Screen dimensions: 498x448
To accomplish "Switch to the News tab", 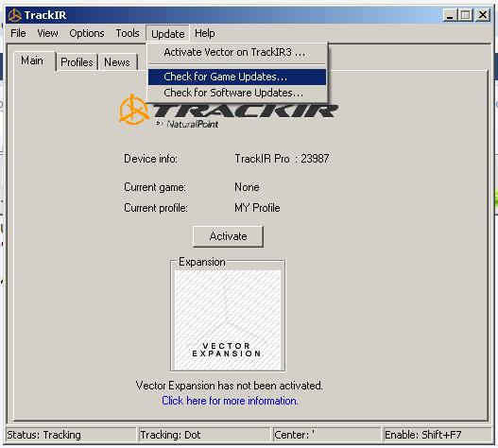I will click(x=117, y=62).
